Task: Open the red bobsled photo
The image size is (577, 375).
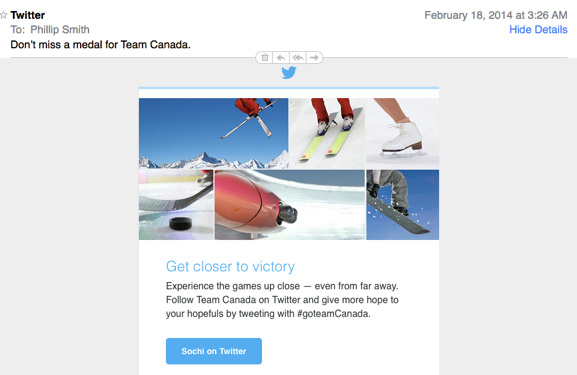Action: [290, 205]
